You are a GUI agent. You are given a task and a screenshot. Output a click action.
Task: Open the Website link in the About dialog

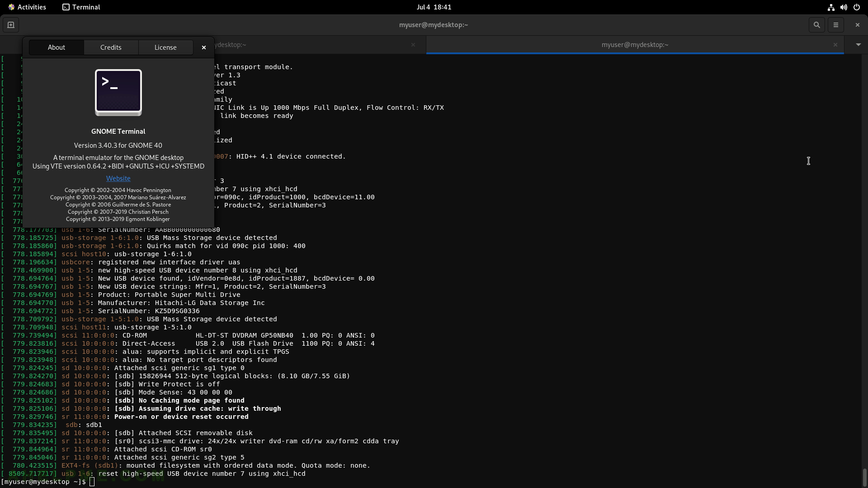click(118, 178)
